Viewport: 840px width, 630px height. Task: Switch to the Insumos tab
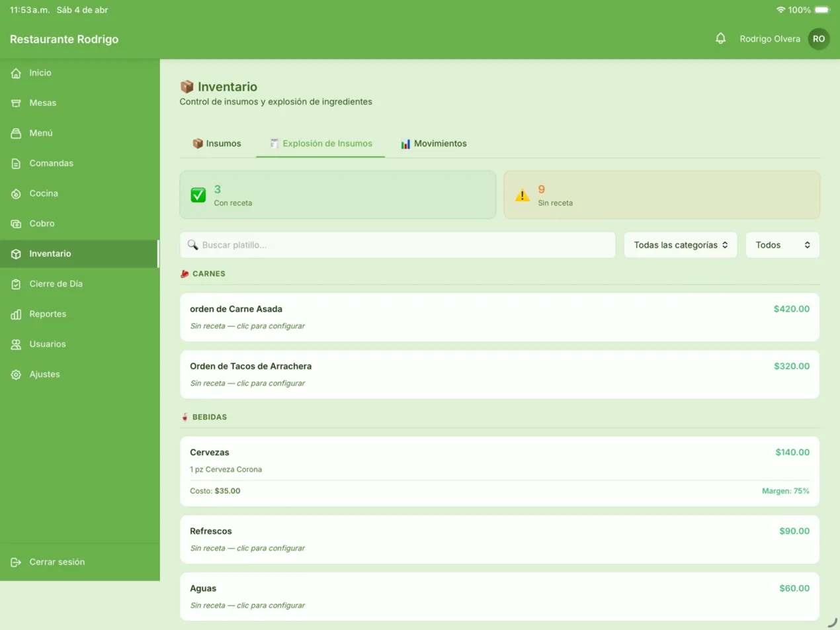[217, 144]
